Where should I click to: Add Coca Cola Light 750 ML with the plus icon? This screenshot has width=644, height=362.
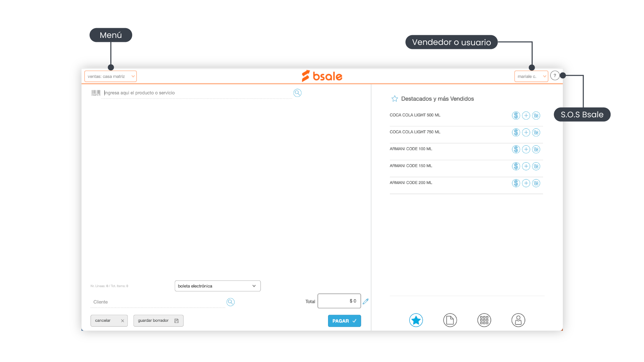(526, 132)
